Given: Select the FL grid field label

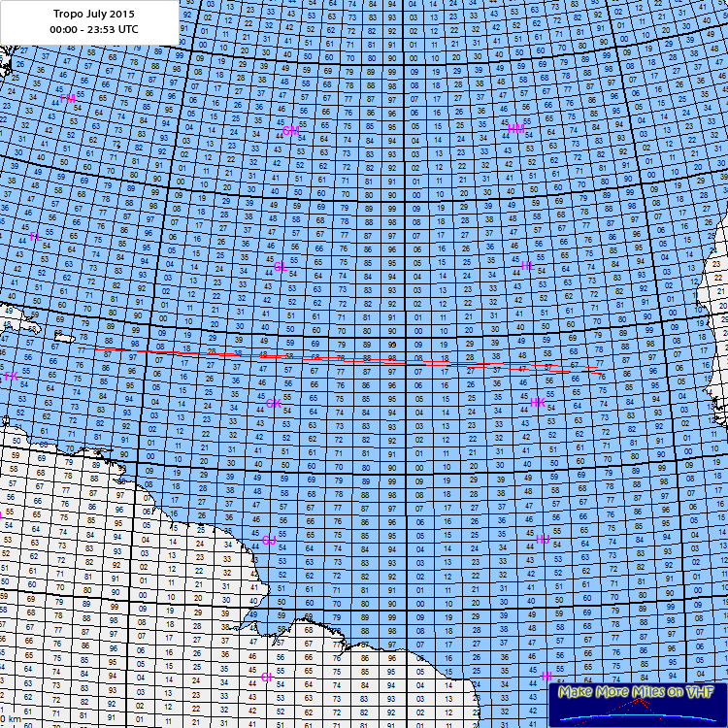Looking at the screenshot, I should click(x=34, y=237).
